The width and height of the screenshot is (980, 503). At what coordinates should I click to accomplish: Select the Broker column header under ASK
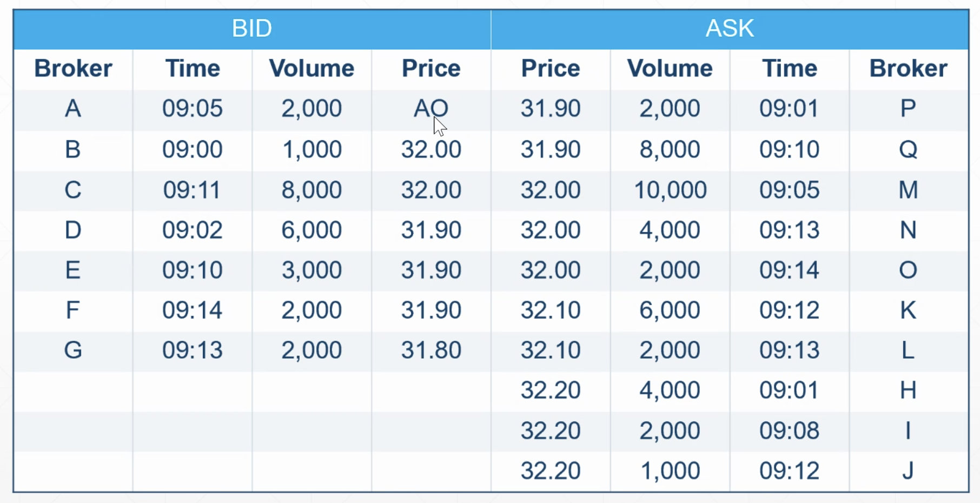click(x=908, y=69)
